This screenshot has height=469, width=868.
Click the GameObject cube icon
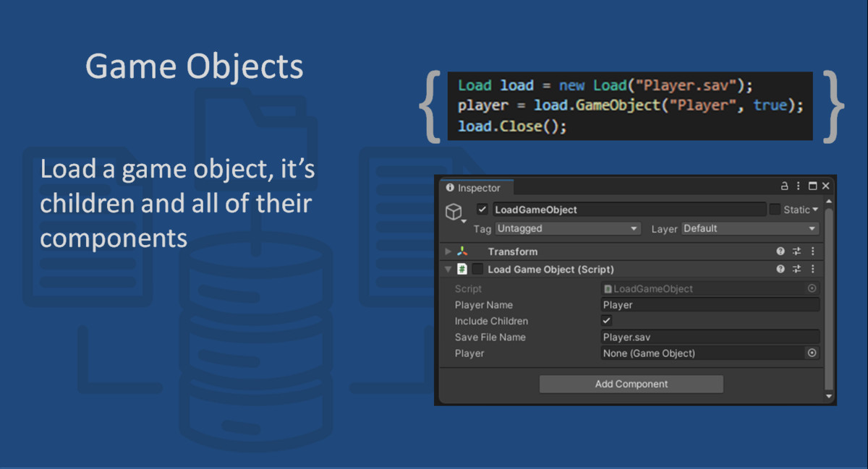pos(454,210)
